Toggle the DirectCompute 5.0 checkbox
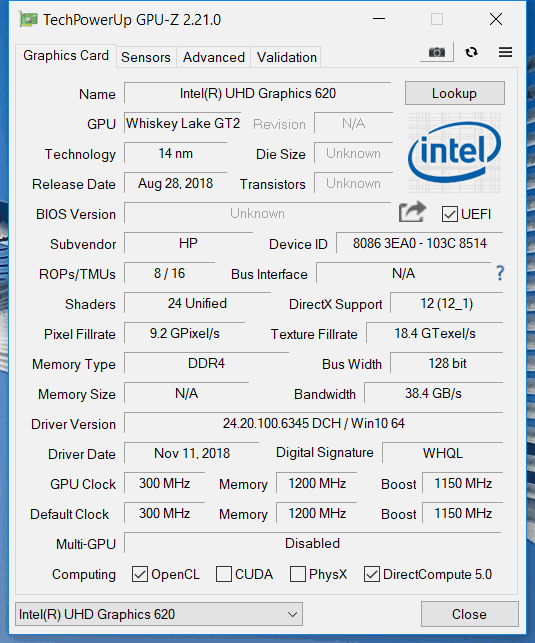Image resolution: width=535 pixels, height=643 pixels. point(372,574)
